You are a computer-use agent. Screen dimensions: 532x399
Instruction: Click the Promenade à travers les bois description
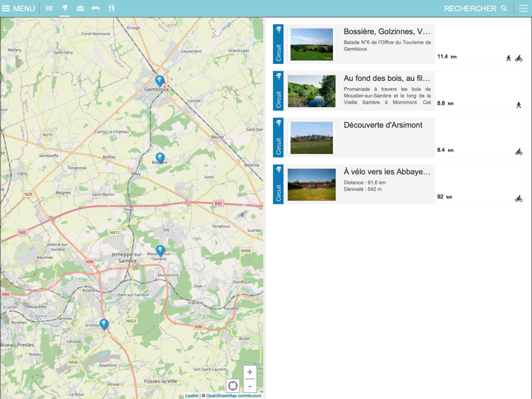tap(387, 96)
